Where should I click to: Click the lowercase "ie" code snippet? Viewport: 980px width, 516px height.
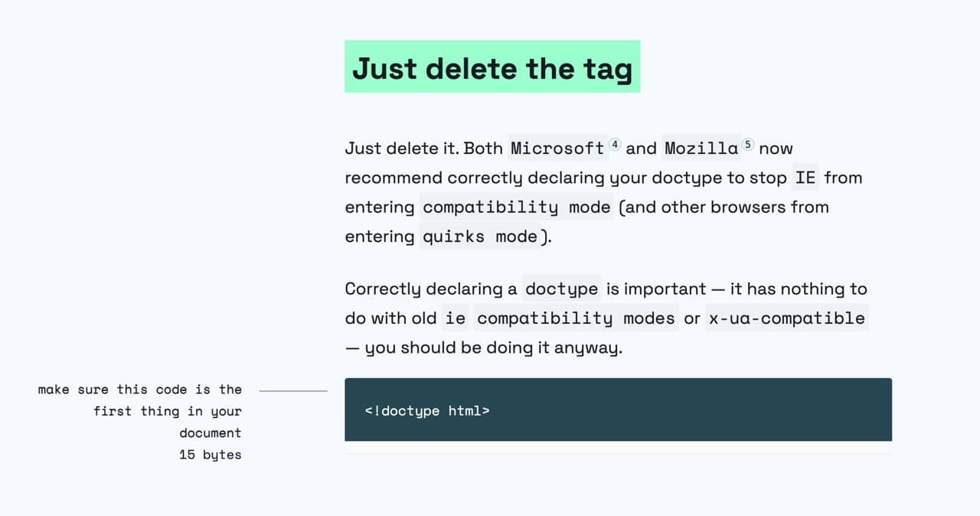(x=455, y=318)
